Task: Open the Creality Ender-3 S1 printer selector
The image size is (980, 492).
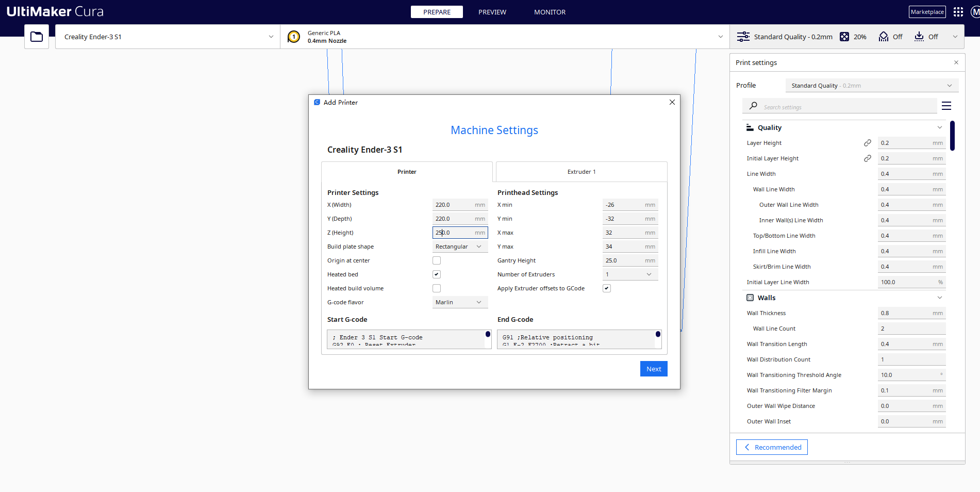Action: click(x=168, y=37)
